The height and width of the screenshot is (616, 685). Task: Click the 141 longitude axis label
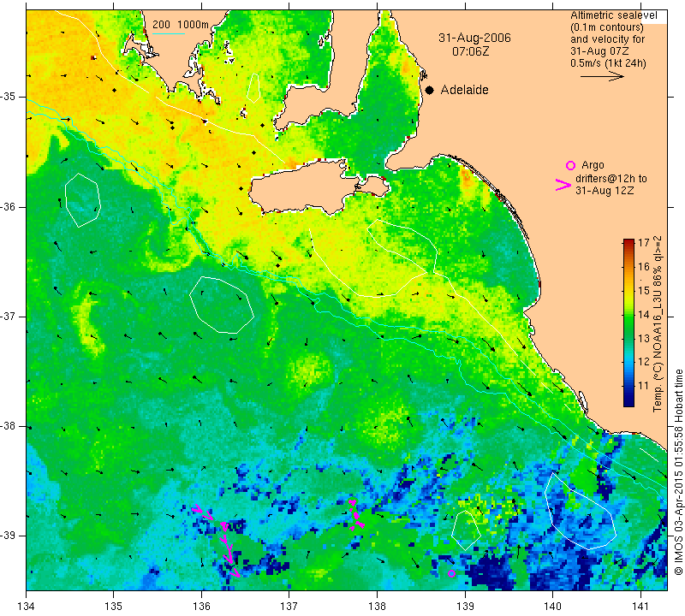pyautogui.click(x=640, y=606)
